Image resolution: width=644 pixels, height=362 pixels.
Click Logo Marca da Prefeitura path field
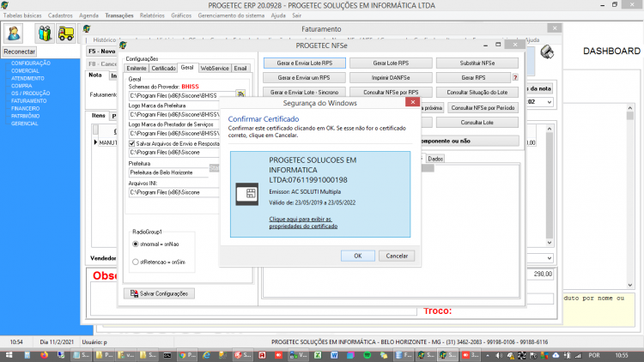[173, 114]
